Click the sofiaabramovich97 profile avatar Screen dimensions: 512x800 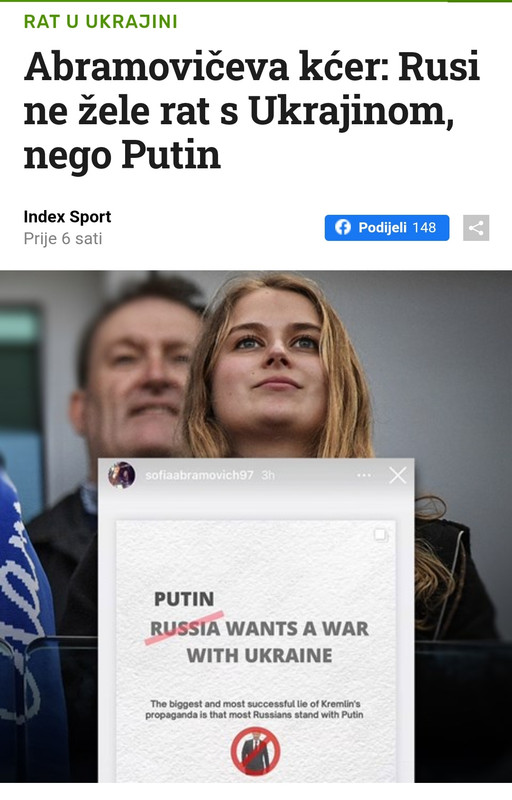tap(121, 475)
